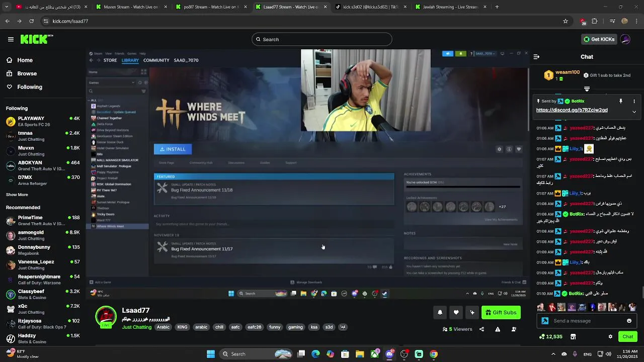644x362 pixels.
Task: Toggle follow with the heart icon
Action: pos(456,312)
